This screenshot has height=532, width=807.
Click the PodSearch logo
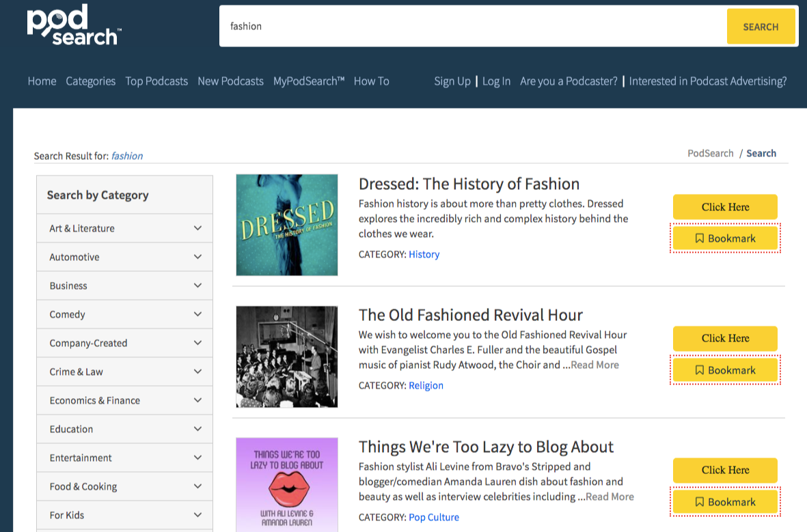click(x=74, y=25)
